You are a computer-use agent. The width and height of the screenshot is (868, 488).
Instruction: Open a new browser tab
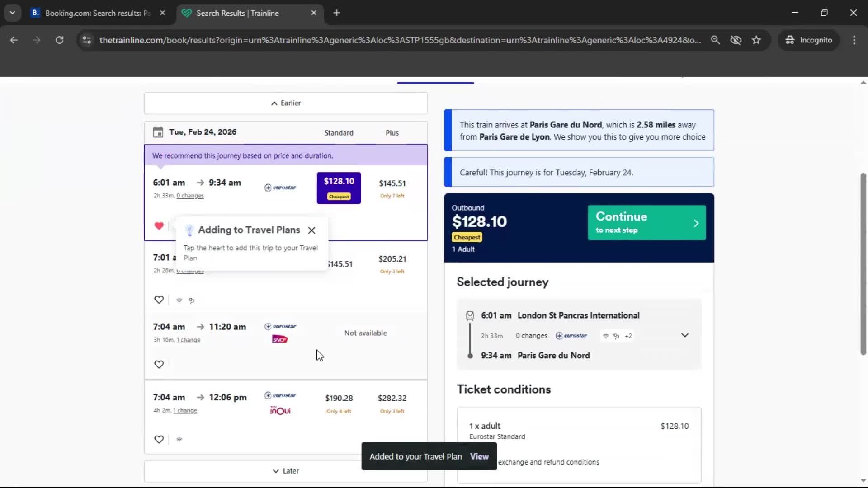pos(336,13)
